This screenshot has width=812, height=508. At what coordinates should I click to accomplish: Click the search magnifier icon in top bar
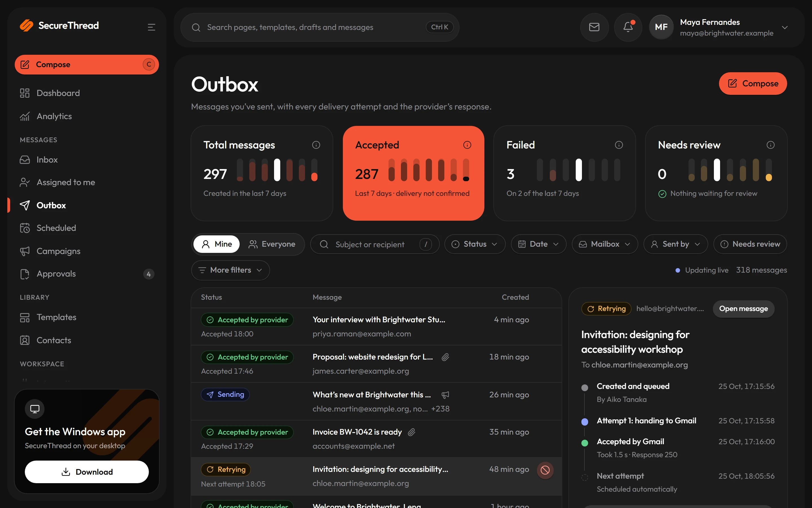click(x=196, y=28)
